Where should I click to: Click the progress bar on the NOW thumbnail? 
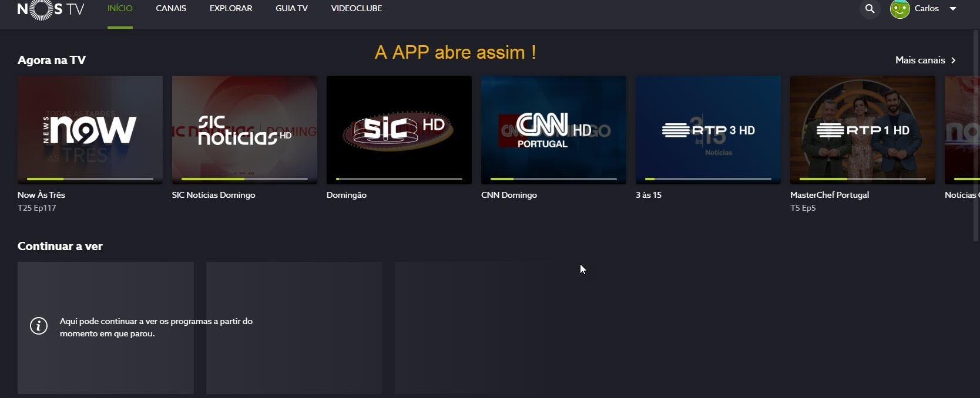(90, 178)
